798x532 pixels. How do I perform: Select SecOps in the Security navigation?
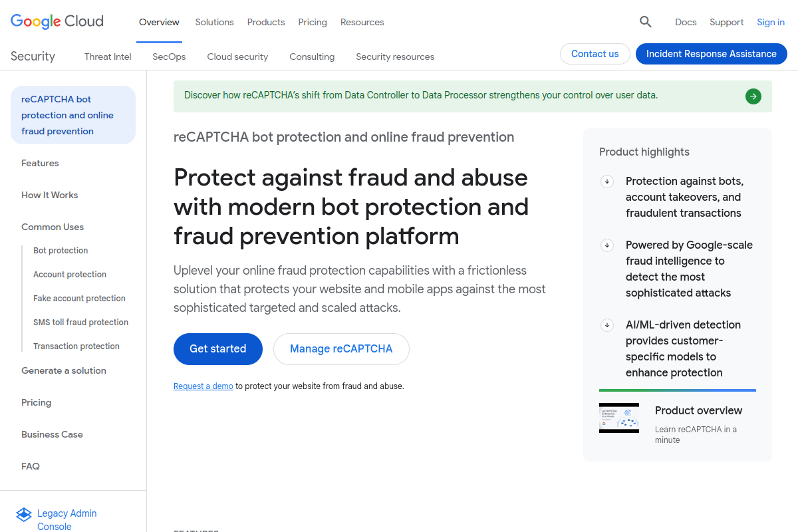tap(168, 57)
